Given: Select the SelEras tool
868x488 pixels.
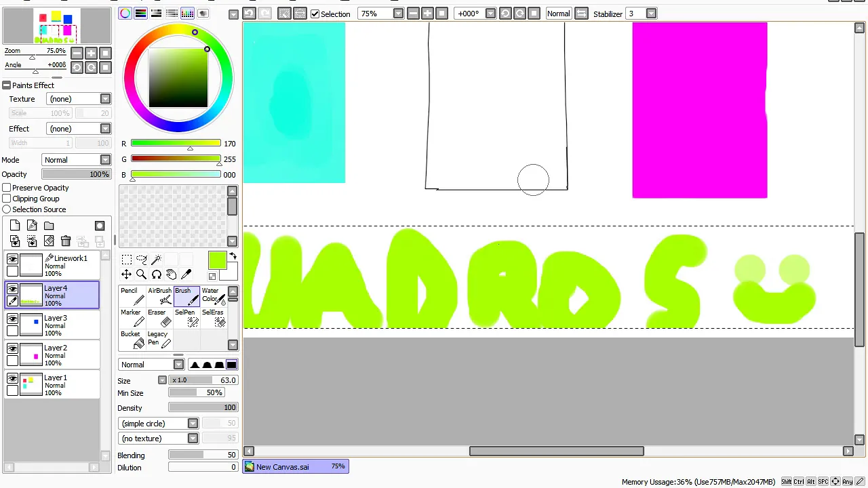Looking at the screenshot, I should [213, 318].
